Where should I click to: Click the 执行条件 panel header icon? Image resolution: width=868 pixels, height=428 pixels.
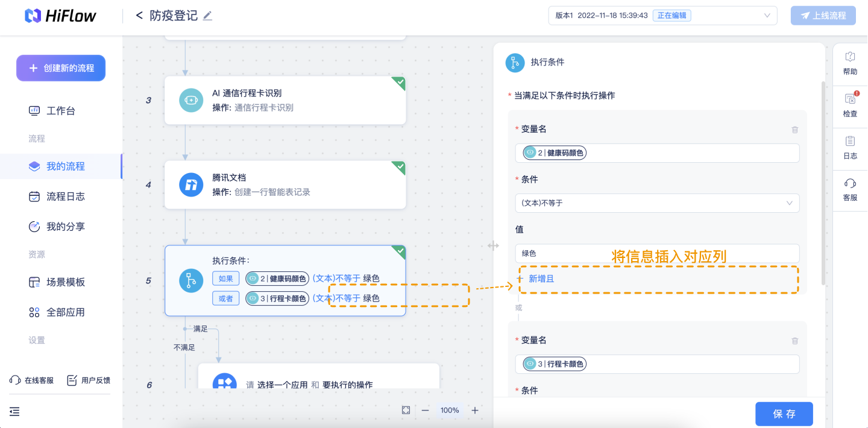(x=515, y=62)
